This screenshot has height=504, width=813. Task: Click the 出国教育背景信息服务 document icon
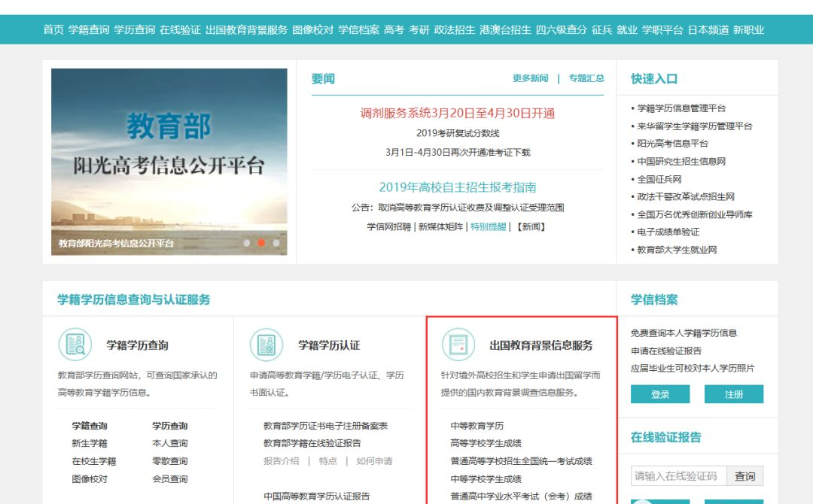(x=458, y=345)
